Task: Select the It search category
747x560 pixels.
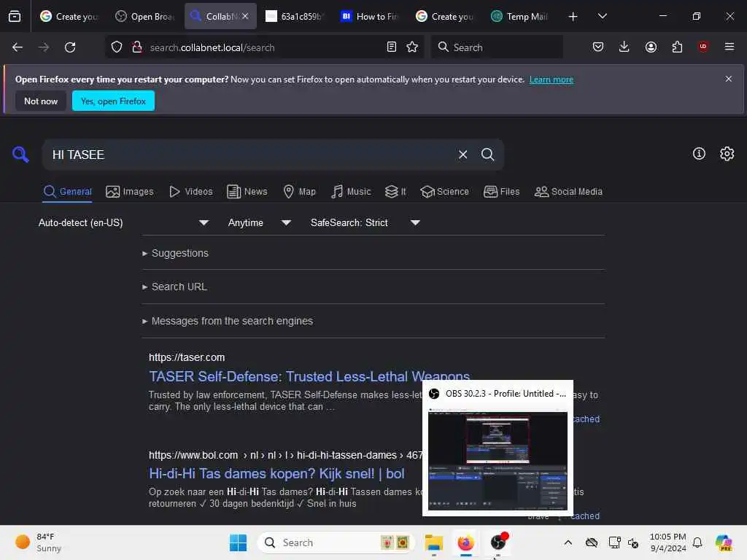Action: pyautogui.click(x=395, y=192)
